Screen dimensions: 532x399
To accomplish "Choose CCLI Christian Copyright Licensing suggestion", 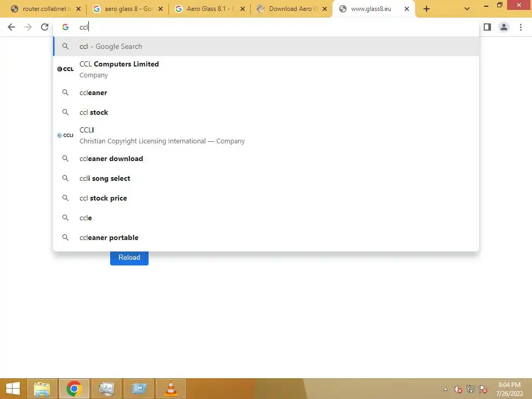I will [x=266, y=136].
